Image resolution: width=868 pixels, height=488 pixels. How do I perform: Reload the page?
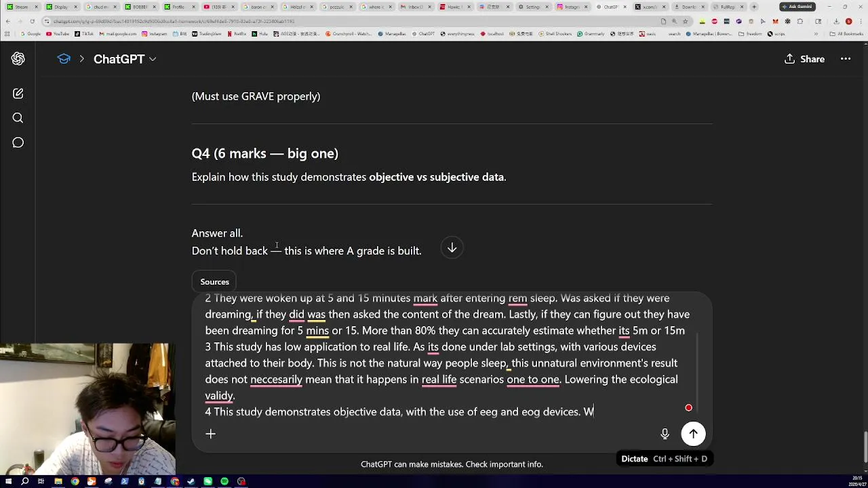[32, 22]
